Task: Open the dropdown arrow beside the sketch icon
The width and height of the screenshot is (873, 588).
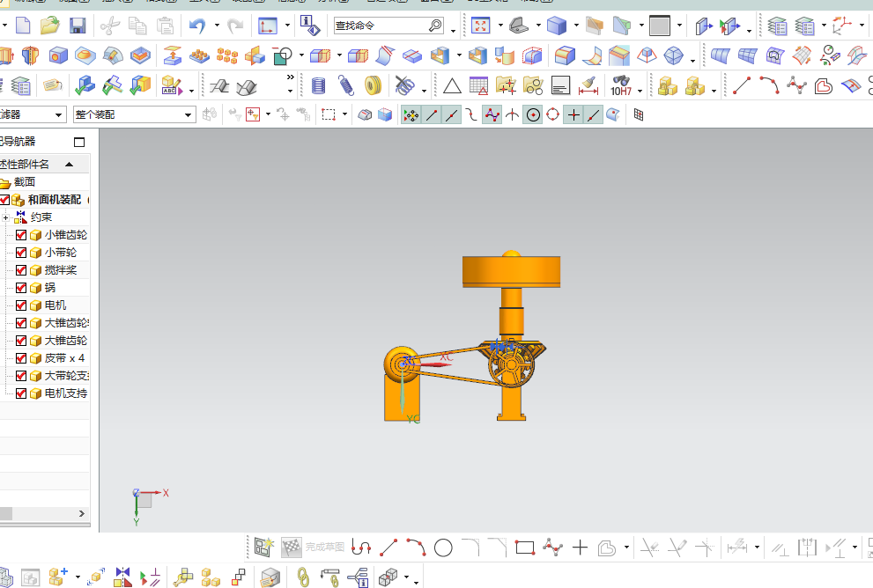Action: coord(287,26)
